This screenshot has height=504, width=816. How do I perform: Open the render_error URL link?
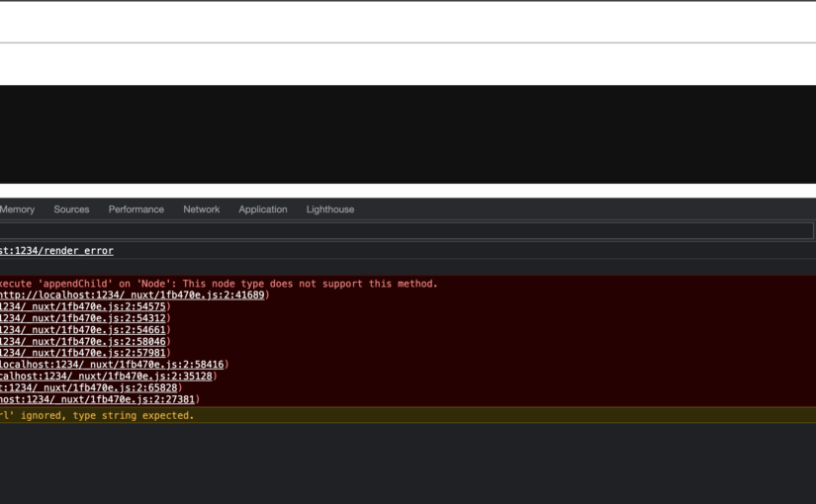[x=56, y=251]
